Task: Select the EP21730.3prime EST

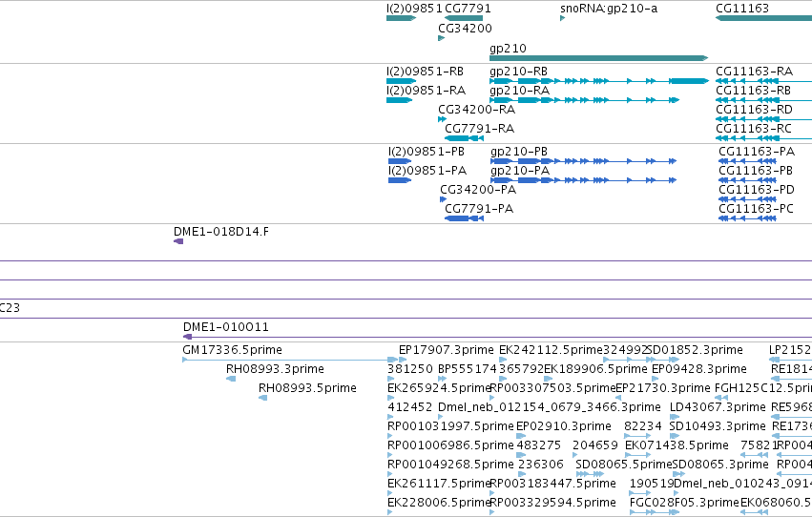Action: click(x=618, y=398)
